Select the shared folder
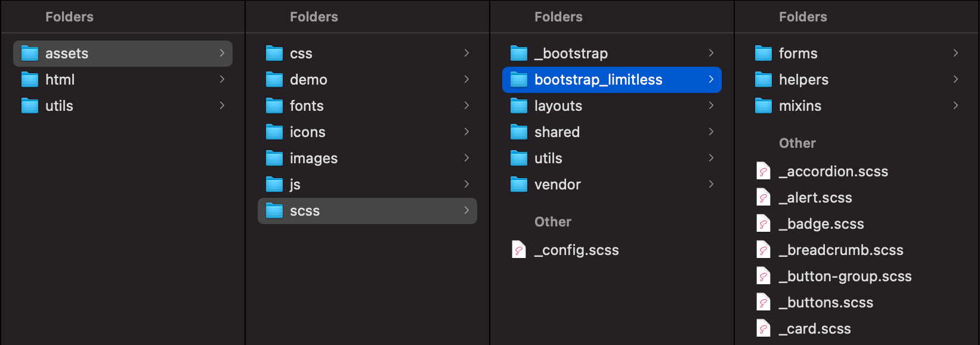This screenshot has width=980, height=345. coord(557,132)
